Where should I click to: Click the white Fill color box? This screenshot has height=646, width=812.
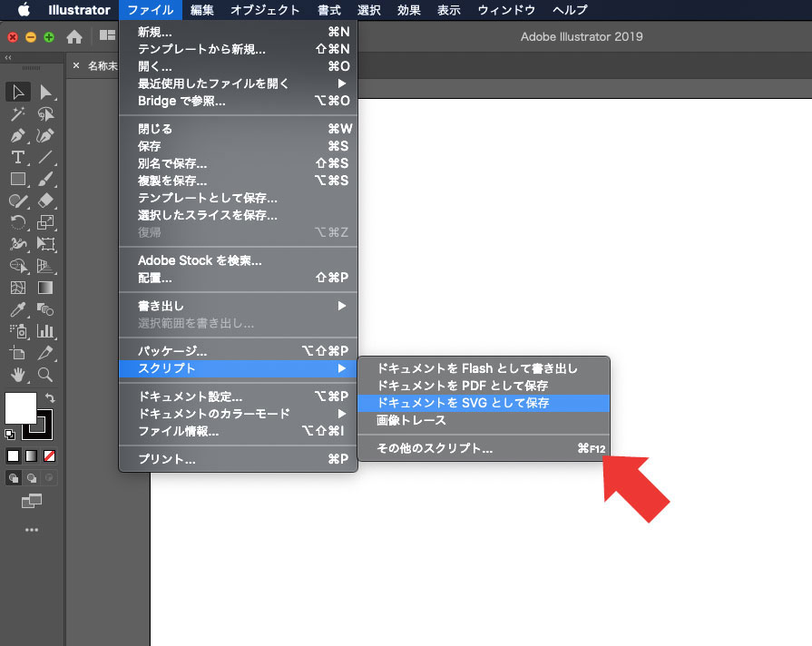pos(21,408)
